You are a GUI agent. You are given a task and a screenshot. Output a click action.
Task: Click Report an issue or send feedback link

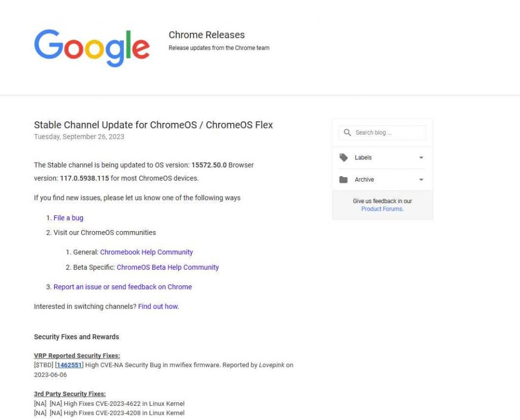coord(123,287)
